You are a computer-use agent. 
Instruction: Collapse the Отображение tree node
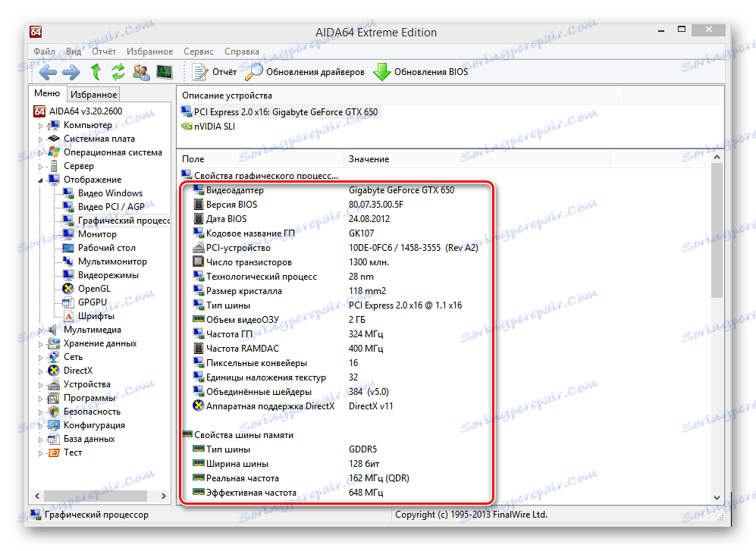tap(41, 180)
